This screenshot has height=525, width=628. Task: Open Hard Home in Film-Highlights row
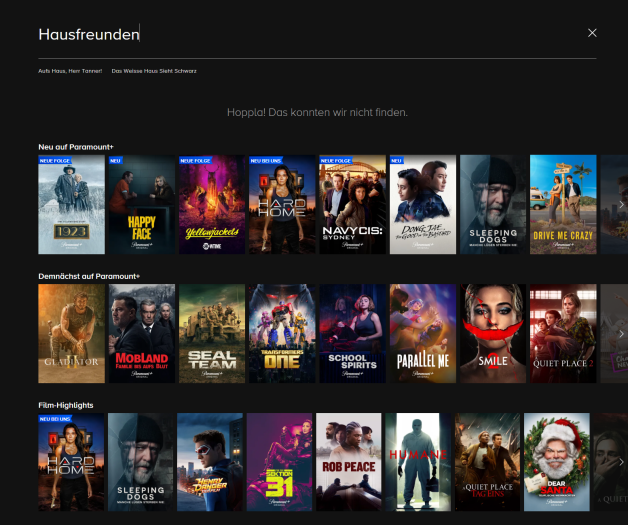(71, 462)
